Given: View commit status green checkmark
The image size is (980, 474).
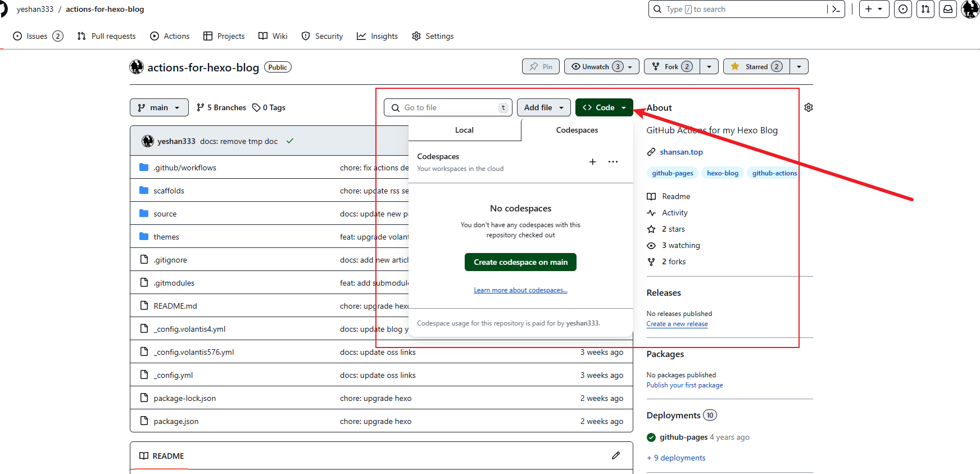Looking at the screenshot, I should 290,141.
